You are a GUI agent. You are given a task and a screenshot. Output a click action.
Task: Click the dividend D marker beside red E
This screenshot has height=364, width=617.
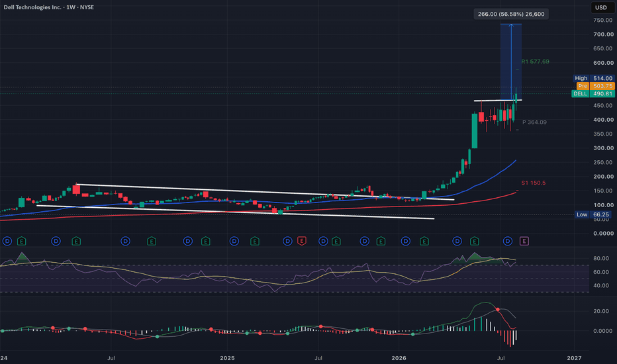pos(287,241)
